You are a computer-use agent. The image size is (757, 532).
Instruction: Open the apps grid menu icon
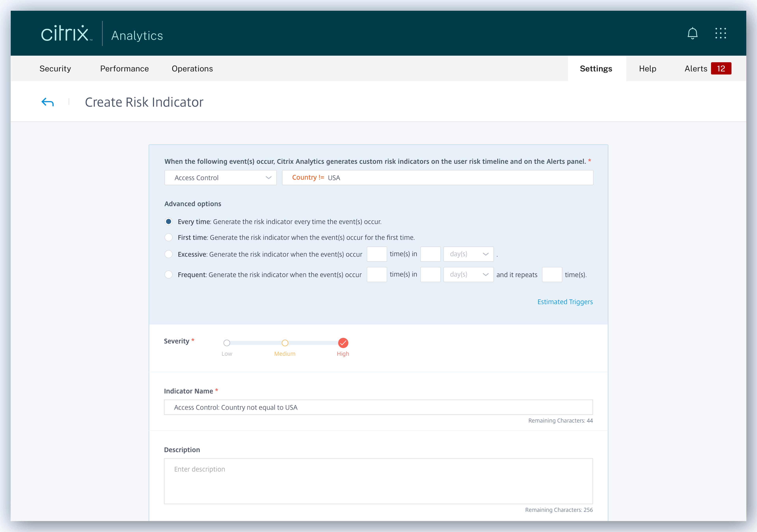720,33
